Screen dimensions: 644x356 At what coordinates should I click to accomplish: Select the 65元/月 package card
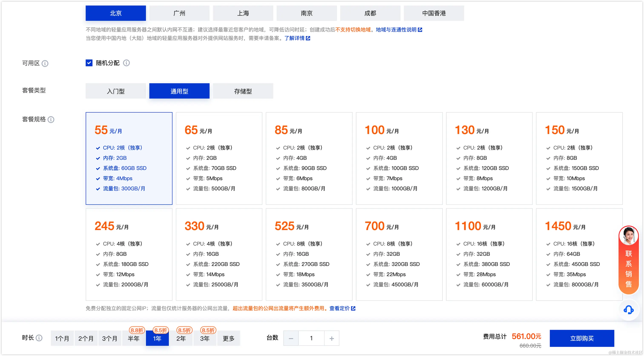pos(219,158)
